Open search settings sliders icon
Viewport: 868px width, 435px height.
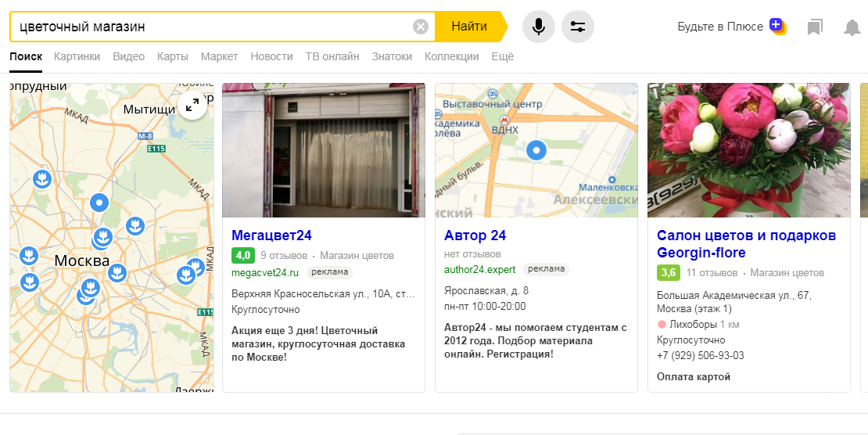click(x=577, y=27)
